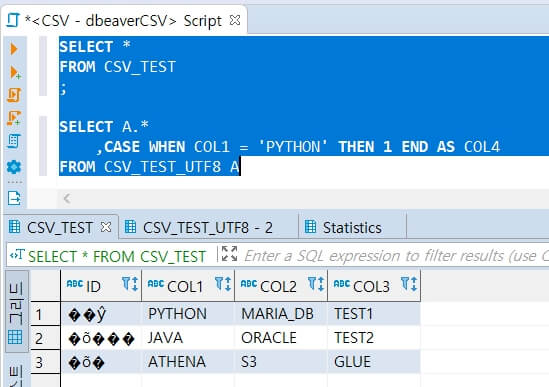Screen dimensions: 549x387
Task: Execute script in separate tabs icon
Action: click(x=14, y=118)
